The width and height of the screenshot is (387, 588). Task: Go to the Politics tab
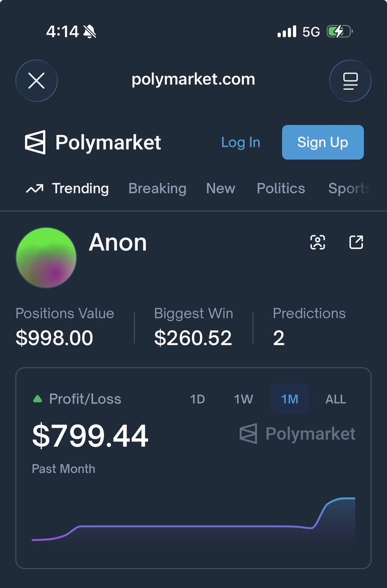click(281, 189)
